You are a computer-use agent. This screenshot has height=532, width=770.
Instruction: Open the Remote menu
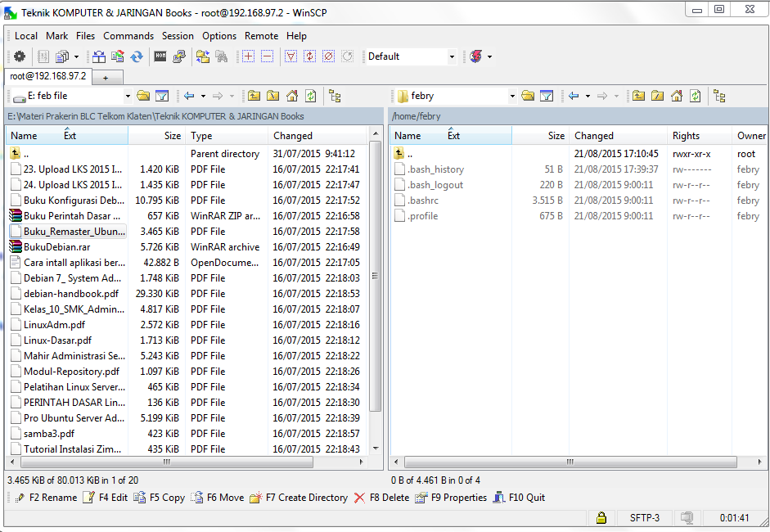click(x=261, y=36)
